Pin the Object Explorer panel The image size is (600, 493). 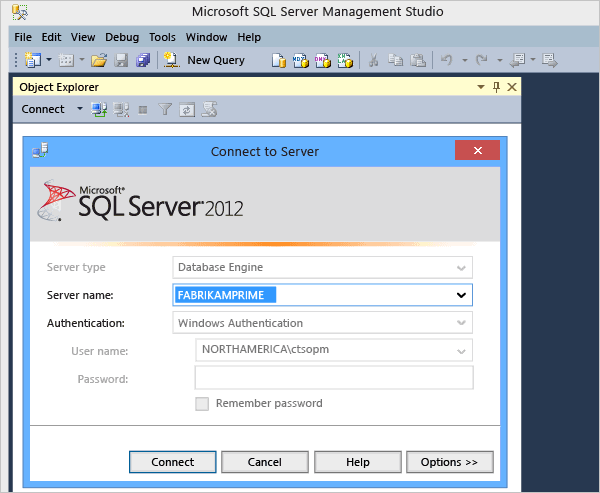point(496,87)
